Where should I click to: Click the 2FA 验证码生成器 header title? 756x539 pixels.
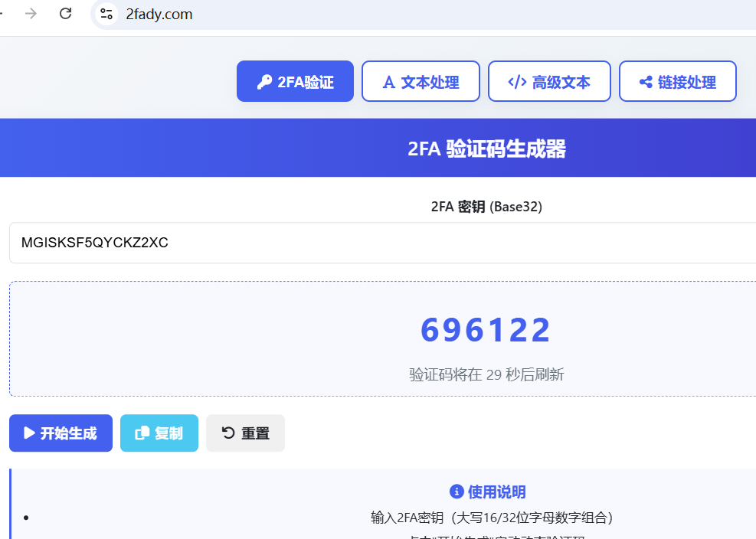click(486, 149)
